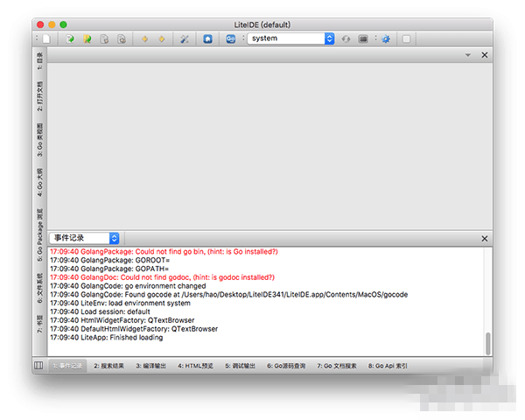Click red log line 'Could not find godoc'
The height and width of the screenshot is (420, 525).
pyautogui.click(x=162, y=277)
